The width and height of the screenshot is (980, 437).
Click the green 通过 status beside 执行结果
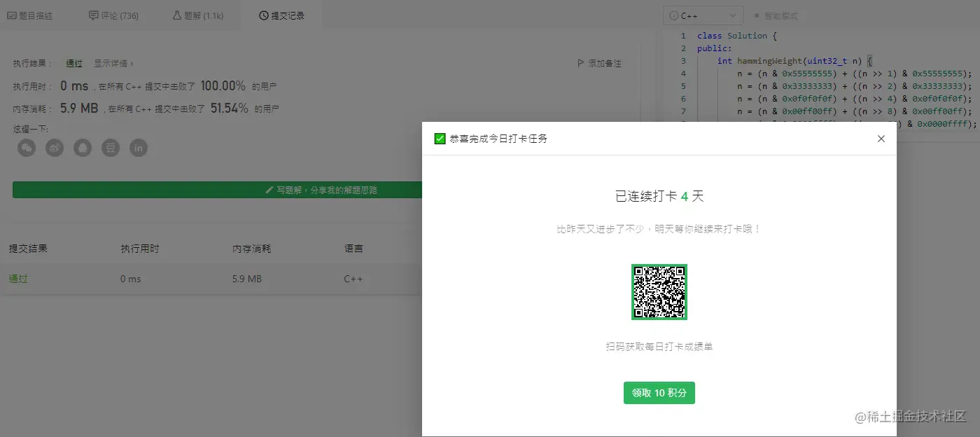(74, 63)
